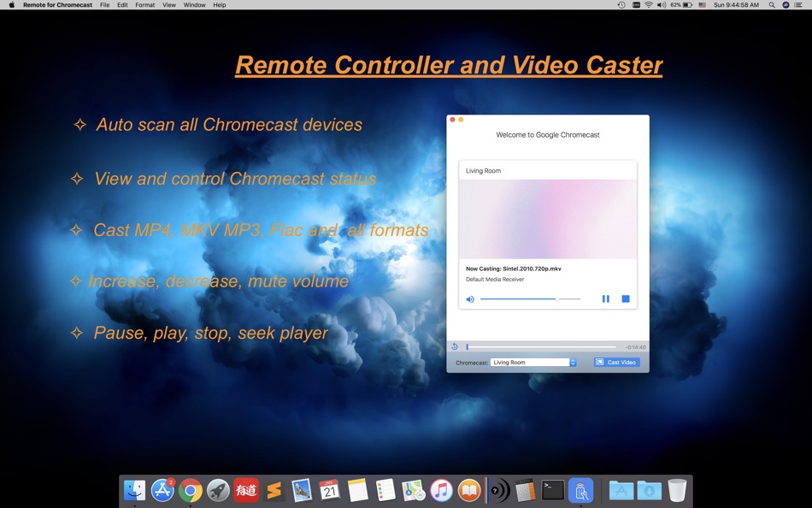Screen dimensions: 812x508
Task: Open the View menu
Action: [169, 4]
